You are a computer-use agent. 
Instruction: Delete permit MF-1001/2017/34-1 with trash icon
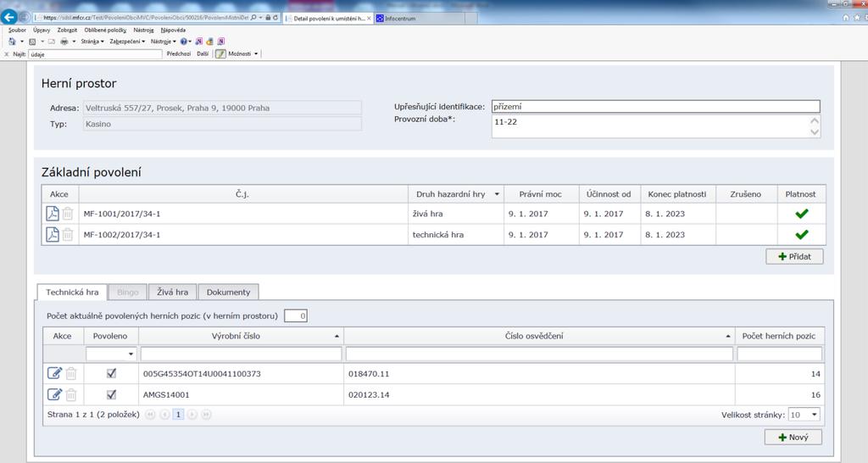[68, 213]
